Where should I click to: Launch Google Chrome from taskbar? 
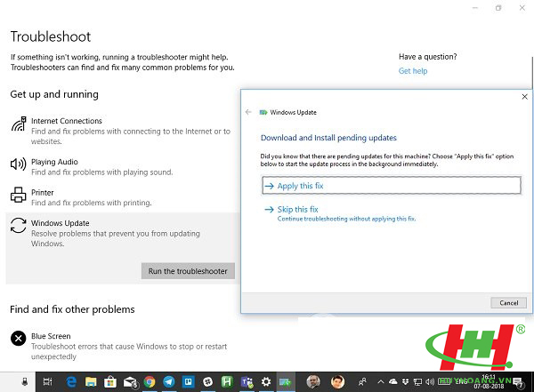pos(150,382)
